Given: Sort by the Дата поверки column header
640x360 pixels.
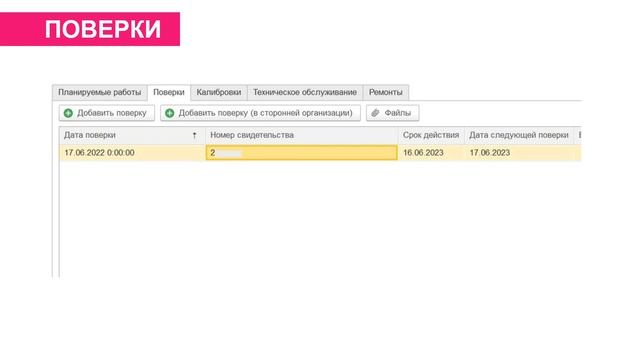Looking at the screenshot, I should pyautogui.click(x=132, y=135).
